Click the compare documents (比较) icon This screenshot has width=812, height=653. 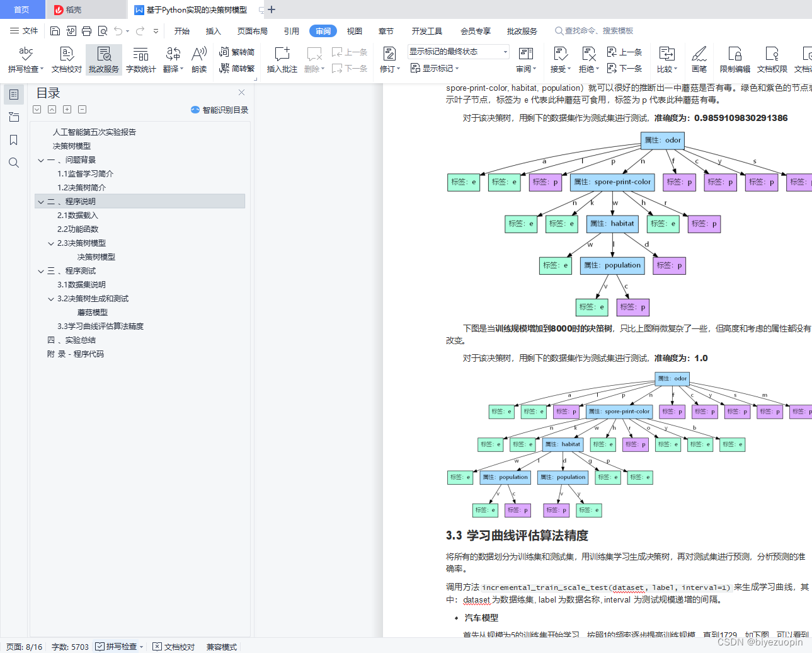point(666,53)
